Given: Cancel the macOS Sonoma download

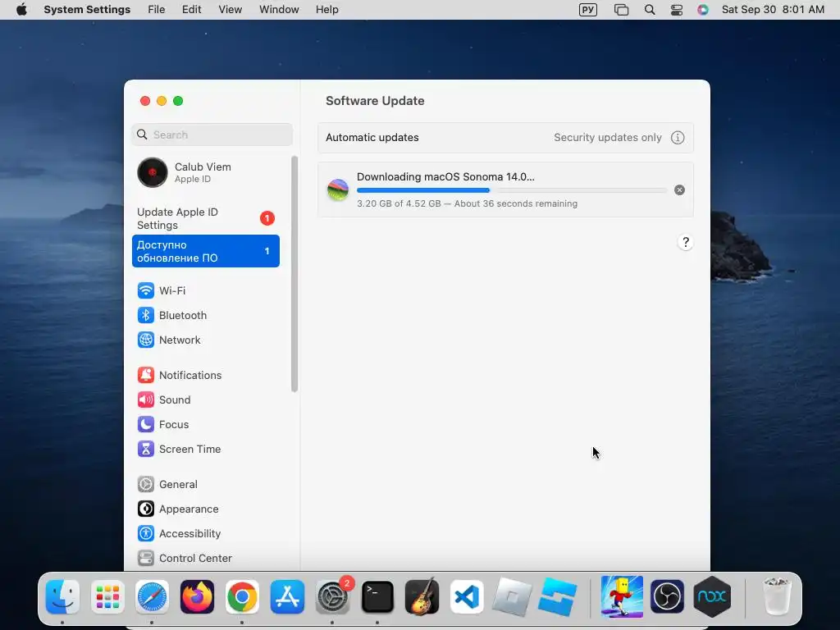Looking at the screenshot, I should (679, 190).
